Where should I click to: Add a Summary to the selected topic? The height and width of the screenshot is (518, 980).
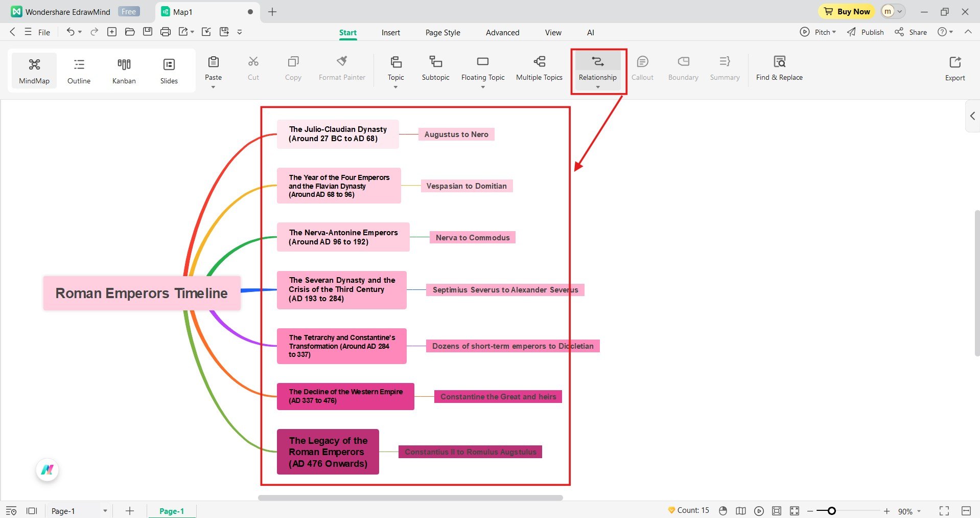pyautogui.click(x=724, y=69)
